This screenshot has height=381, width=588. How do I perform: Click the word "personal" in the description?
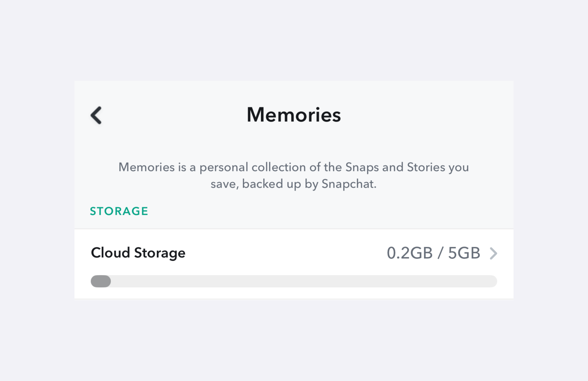(x=224, y=168)
